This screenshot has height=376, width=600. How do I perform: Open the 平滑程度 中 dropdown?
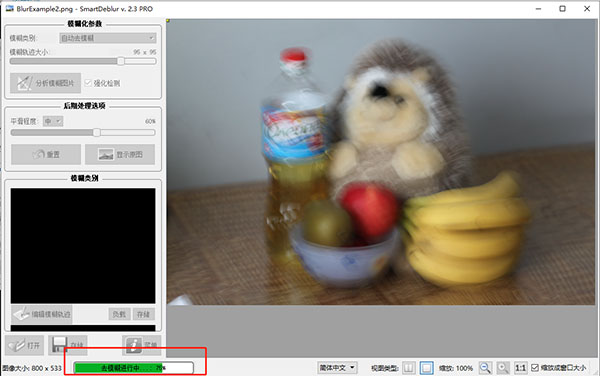(53, 121)
